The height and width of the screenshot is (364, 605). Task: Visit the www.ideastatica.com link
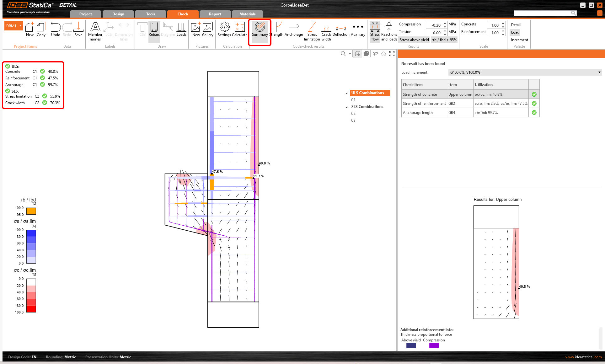(x=583, y=357)
